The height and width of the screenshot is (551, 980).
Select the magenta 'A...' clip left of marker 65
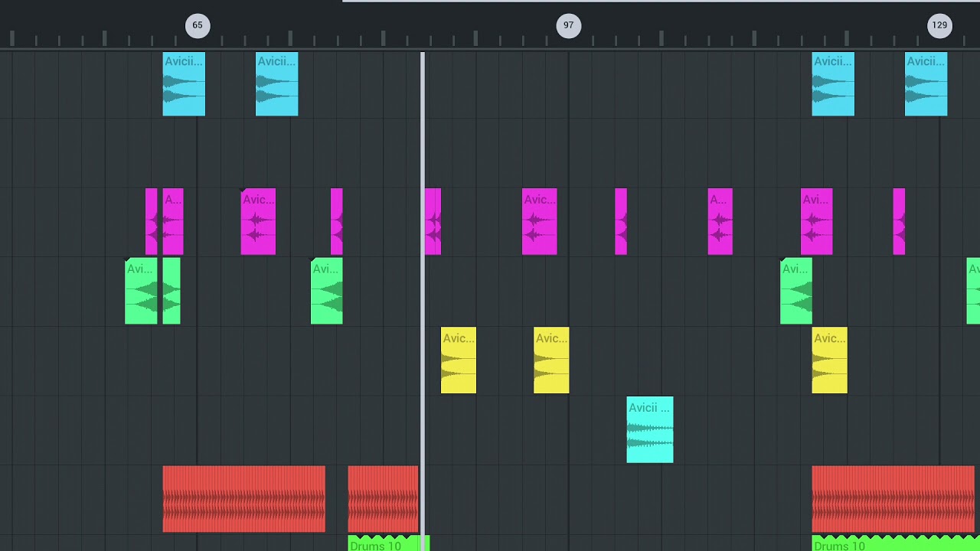[173, 221]
